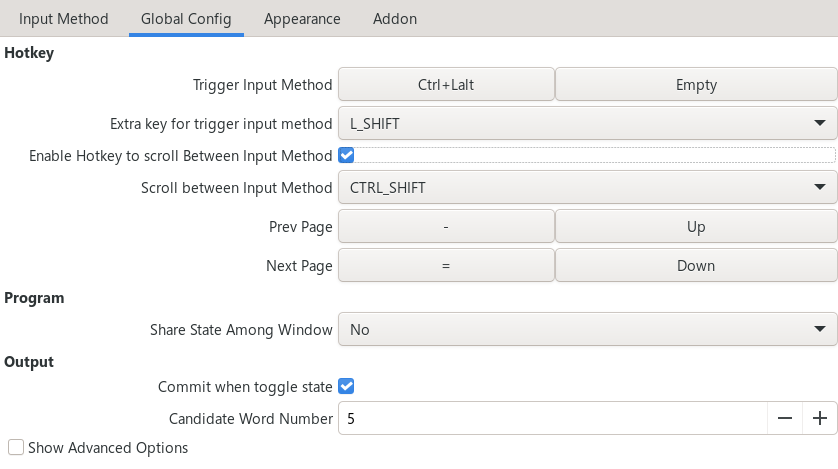Disable Hotkey to scroll Between Input Method
This screenshot has height=469, width=838.
347,155
